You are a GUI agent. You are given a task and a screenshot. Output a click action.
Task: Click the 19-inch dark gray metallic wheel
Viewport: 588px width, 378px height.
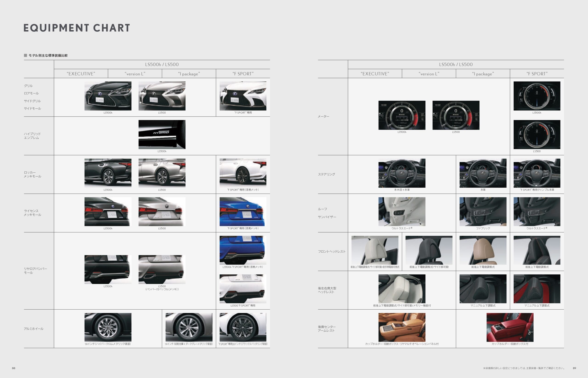coord(189,327)
